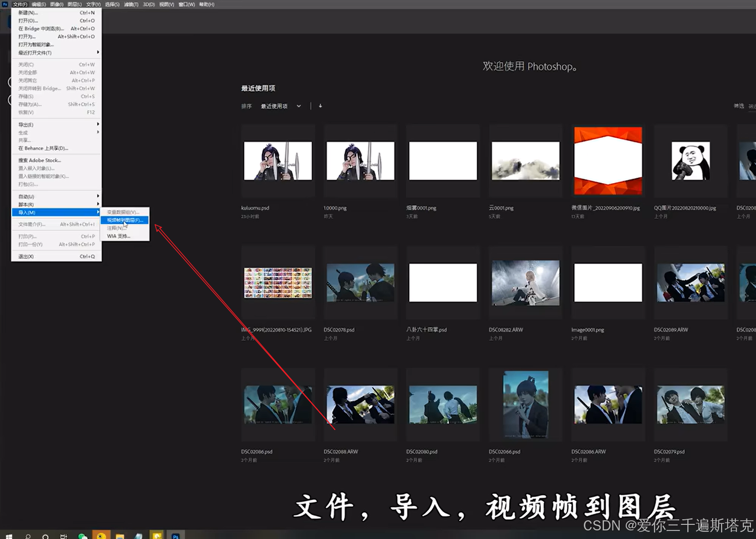
Task: Open File Explorer folder icon on taskbar
Action: (120, 536)
